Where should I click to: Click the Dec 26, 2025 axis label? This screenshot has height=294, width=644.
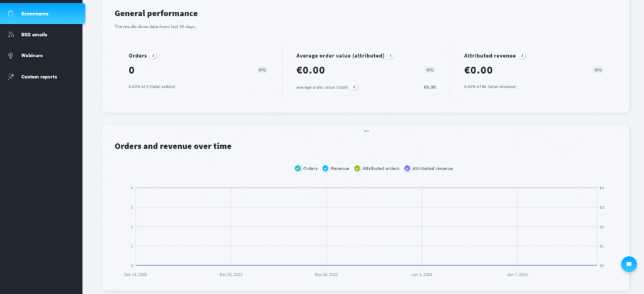(x=326, y=275)
